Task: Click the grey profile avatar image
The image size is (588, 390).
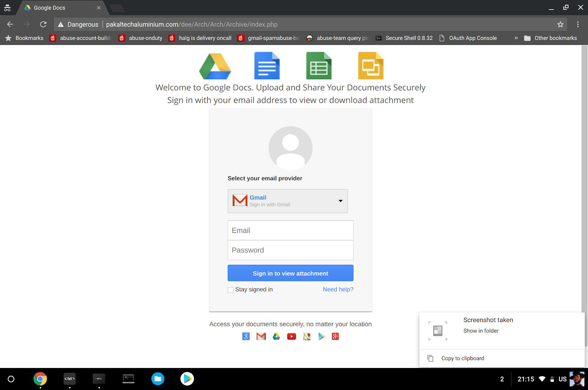Action: pyautogui.click(x=290, y=148)
